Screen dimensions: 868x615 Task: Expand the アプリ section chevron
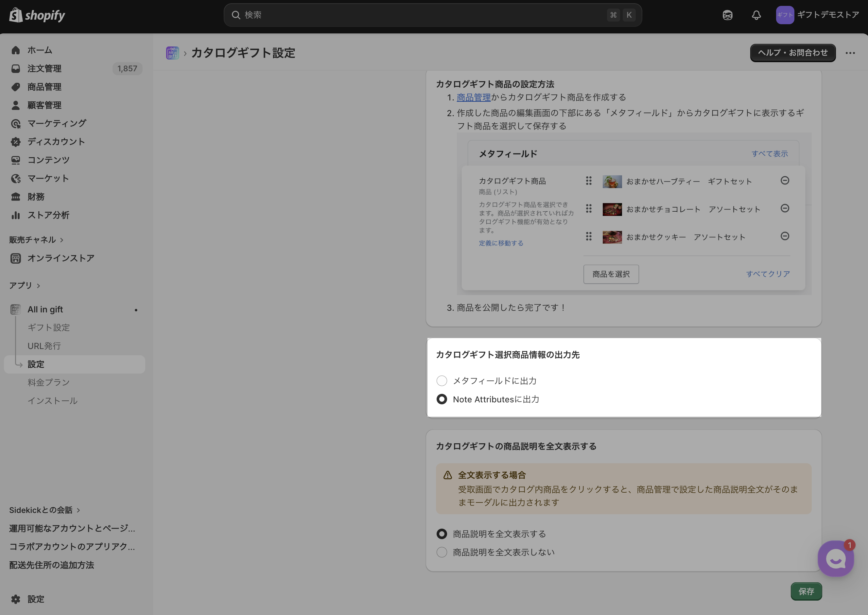click(x=38, y=286)
